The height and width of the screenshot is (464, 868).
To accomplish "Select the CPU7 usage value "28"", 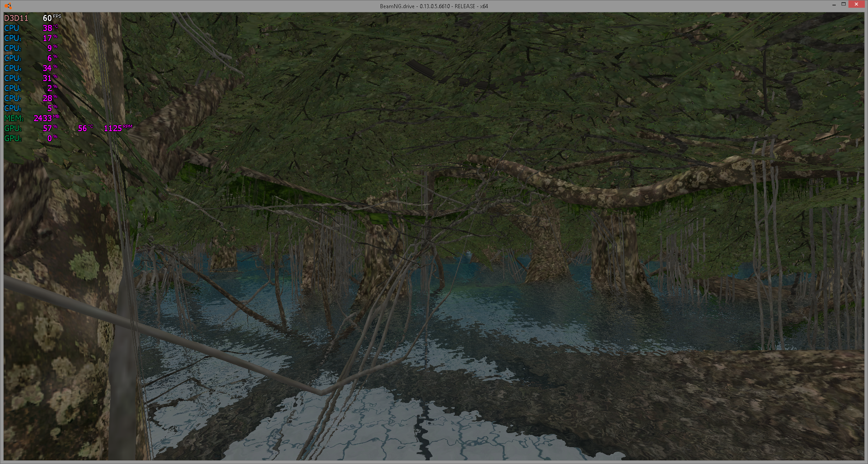I will tap(47, 98).
